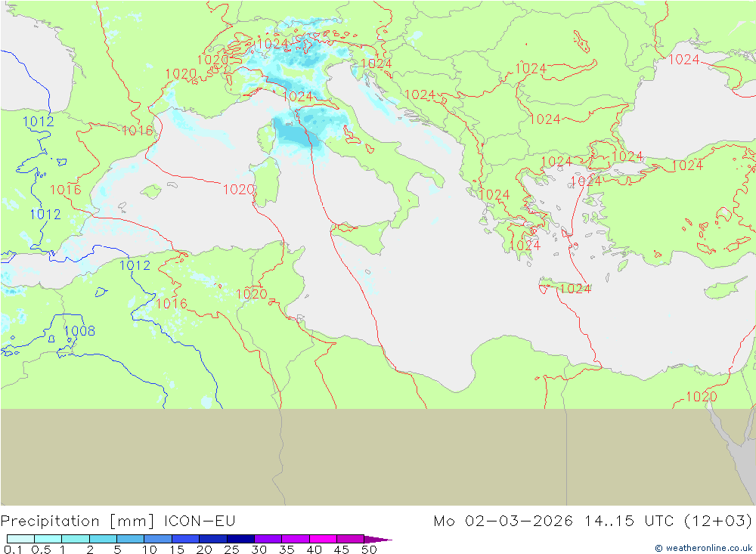Click the ICON-EU model name
Viewport: 756px width, 554px height.
click(200, 521)
